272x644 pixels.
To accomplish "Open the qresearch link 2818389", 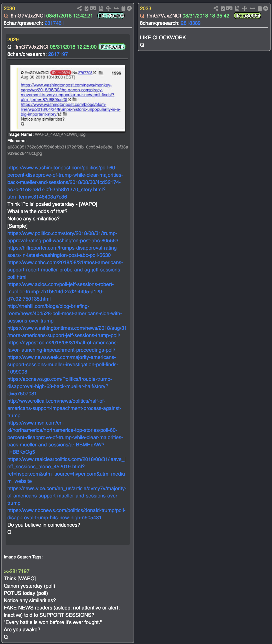I will [191, 23].
